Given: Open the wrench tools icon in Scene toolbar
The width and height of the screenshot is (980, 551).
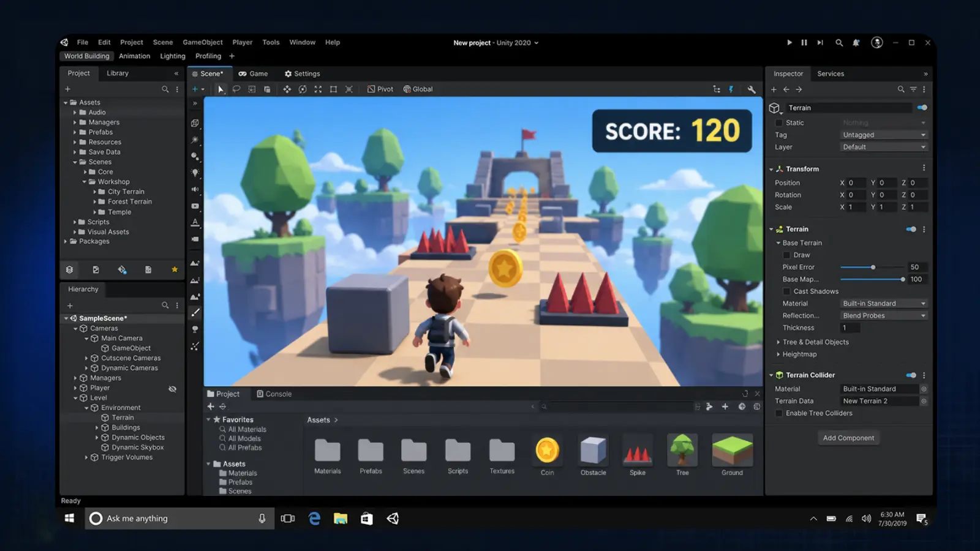Looking at the screenshot, I should point(752,89).
